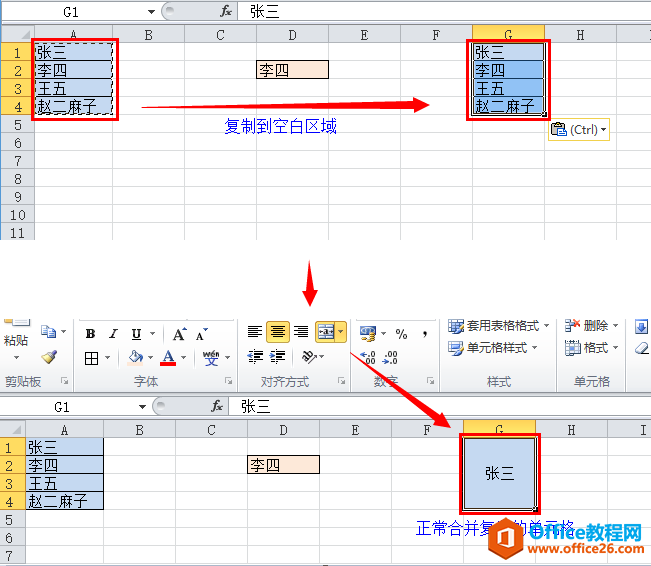651x566 pixels.
Task: Open 单元格样式 cell styles
Action: coord(492,348)
